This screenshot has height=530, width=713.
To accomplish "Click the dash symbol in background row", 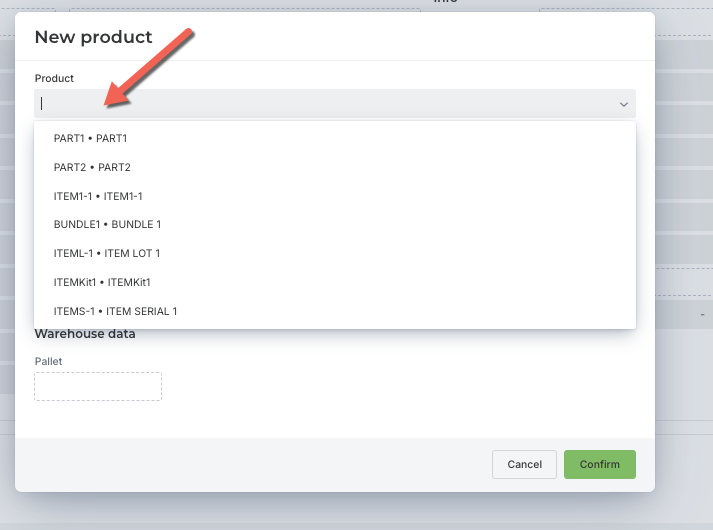I will click(x=703, y=315).
